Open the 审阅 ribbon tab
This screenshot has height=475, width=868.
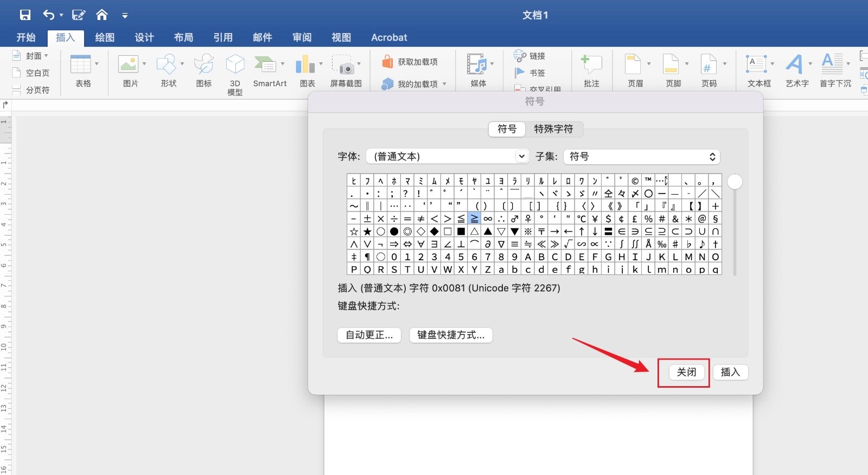pyautogui.click(x=302, y=37)
